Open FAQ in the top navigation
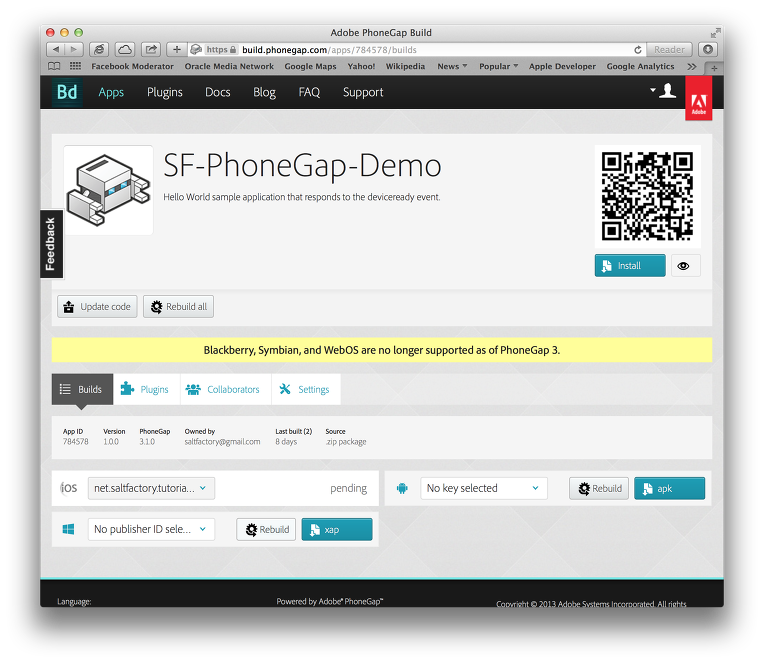This screenshot has height=663, width=764. point(309,92)
